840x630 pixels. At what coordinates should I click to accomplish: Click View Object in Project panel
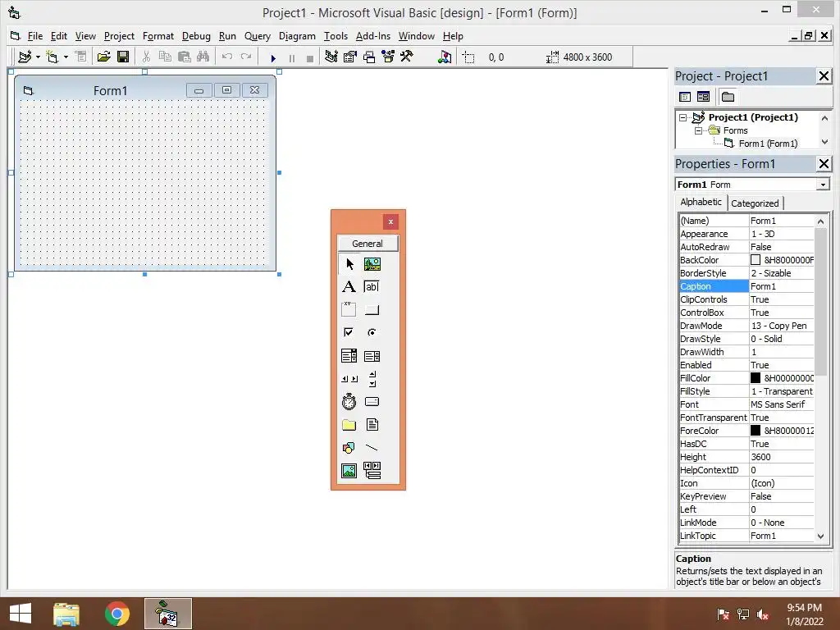click(x=703, y=97)
